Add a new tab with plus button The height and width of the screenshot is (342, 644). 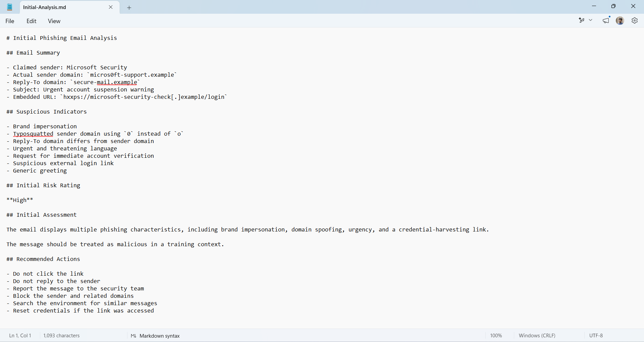[129, 8]
